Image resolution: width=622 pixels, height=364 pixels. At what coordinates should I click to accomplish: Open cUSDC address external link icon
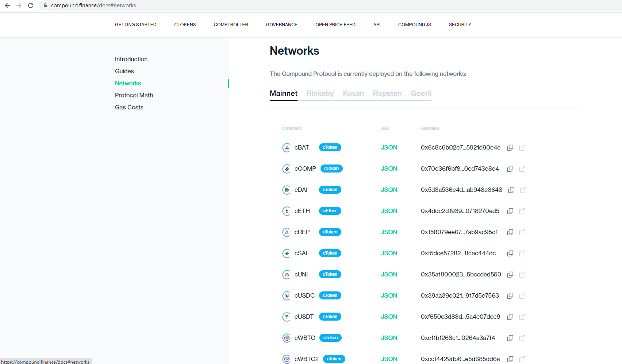click(x=522, y=296)
